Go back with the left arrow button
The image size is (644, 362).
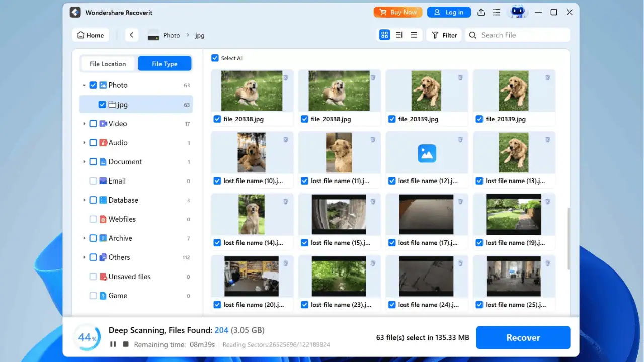coord(132,35)
